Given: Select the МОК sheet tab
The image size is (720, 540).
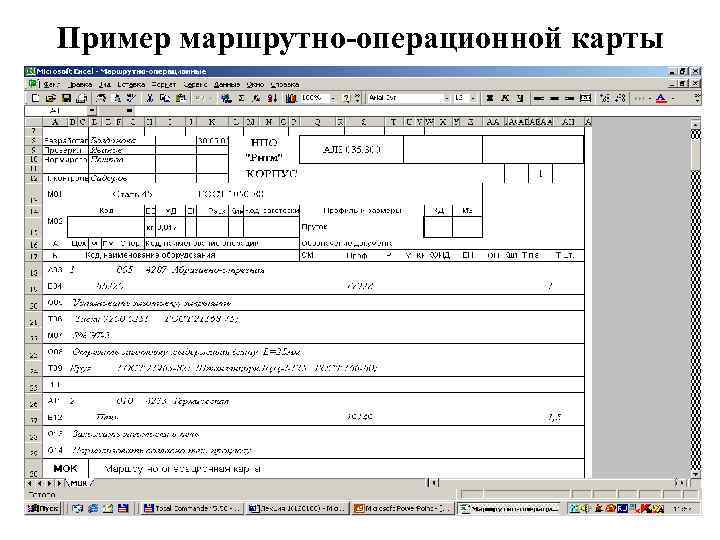Looking at the screenshot, I should (80, 483).
